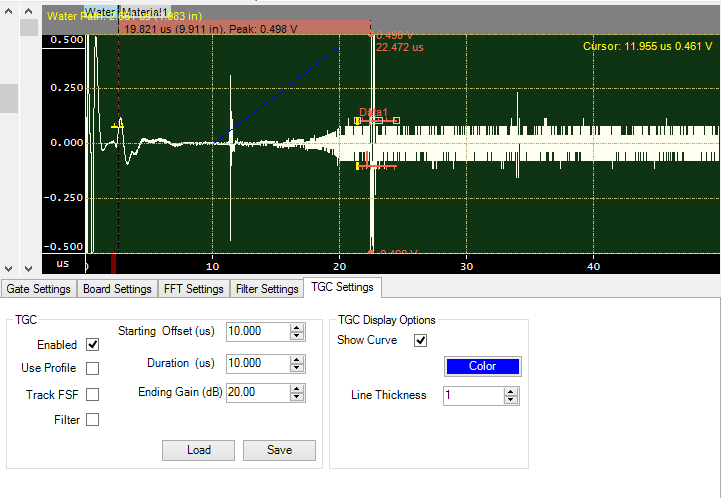Screen dimensions: 721x498
Task: Toggle the Show Curve checkbox
Action: pos(421,340)
